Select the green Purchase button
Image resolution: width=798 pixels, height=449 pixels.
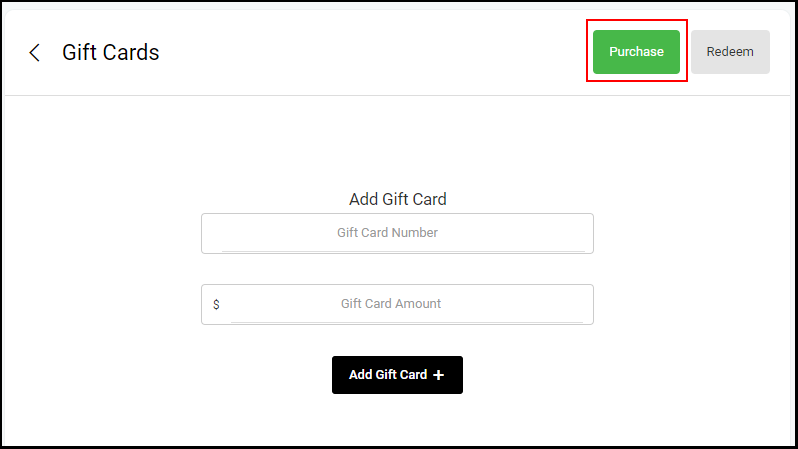[636, 52]
